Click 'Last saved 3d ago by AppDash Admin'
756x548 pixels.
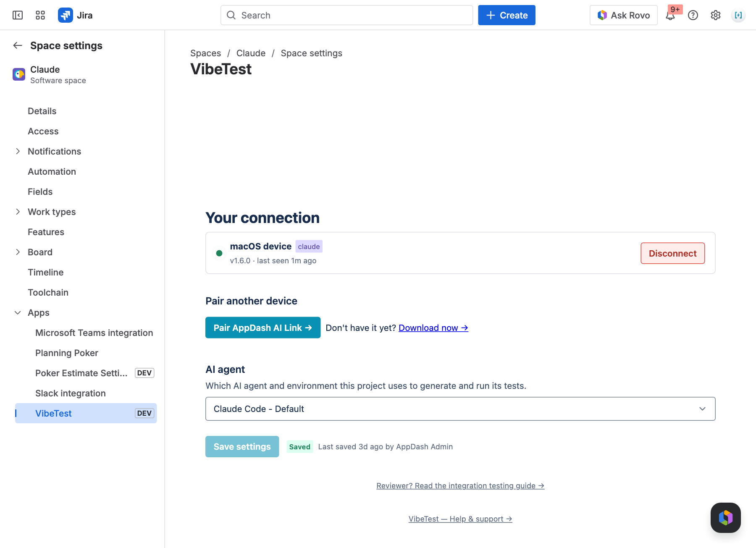(x=385, y=447)
